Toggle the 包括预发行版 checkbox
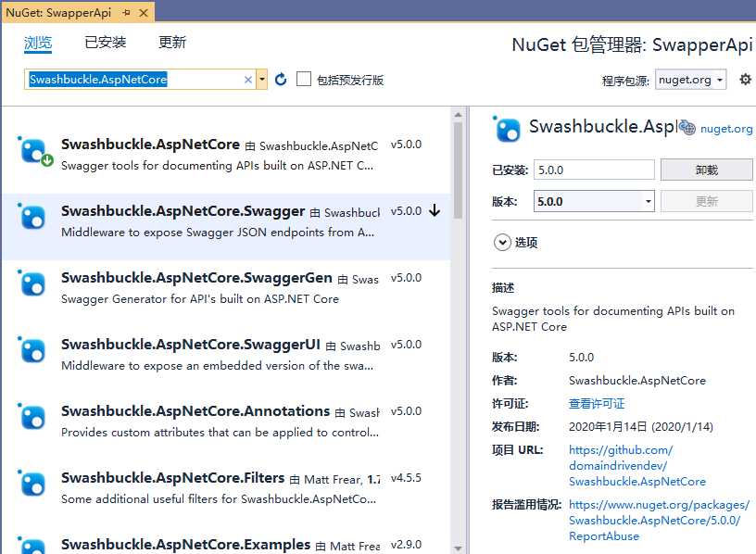756x554 pixels. pyautogui.click(x=304, y=79)
